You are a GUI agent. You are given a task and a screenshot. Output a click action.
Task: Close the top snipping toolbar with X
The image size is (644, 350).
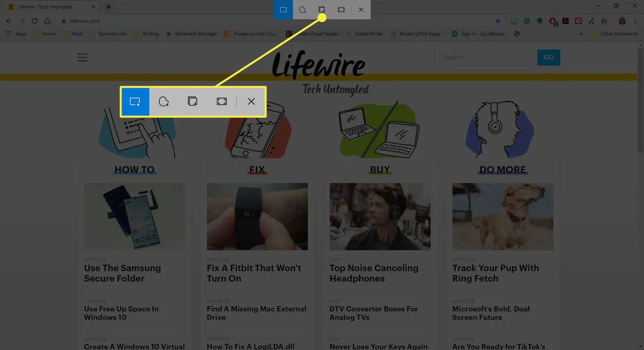point(361,9)
